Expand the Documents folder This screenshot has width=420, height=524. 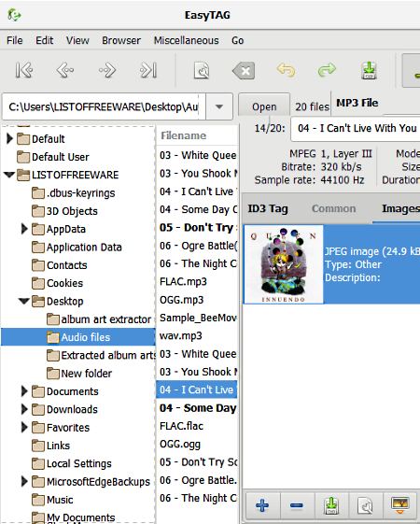[24, 391]
